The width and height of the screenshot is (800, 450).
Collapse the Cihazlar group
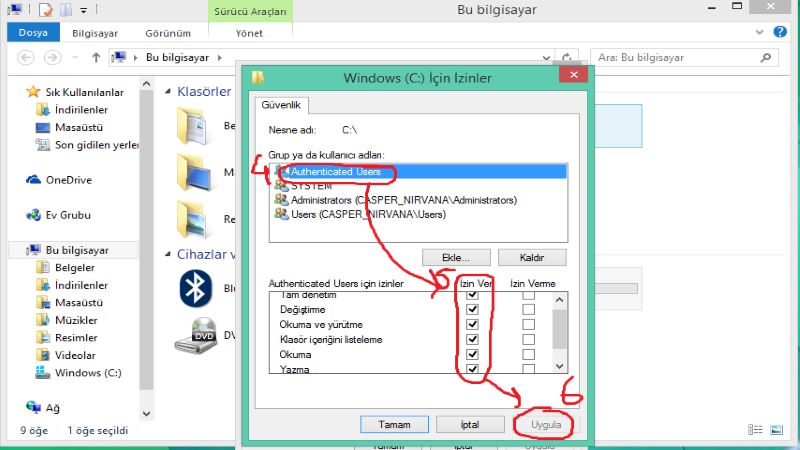click(168, 254)
